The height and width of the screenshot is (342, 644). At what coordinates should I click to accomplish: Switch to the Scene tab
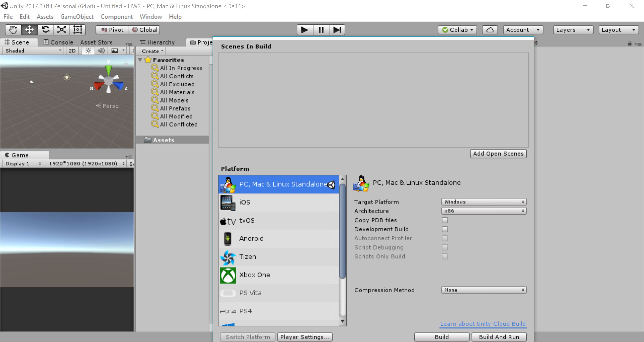pyautogui.click(x=19, y=42)
